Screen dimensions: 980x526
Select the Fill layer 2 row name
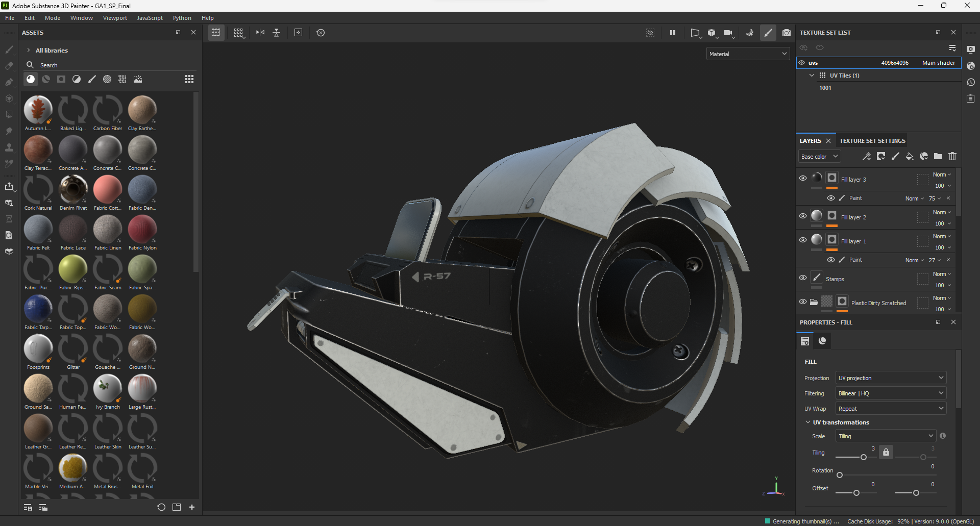(x=853, y=217)
